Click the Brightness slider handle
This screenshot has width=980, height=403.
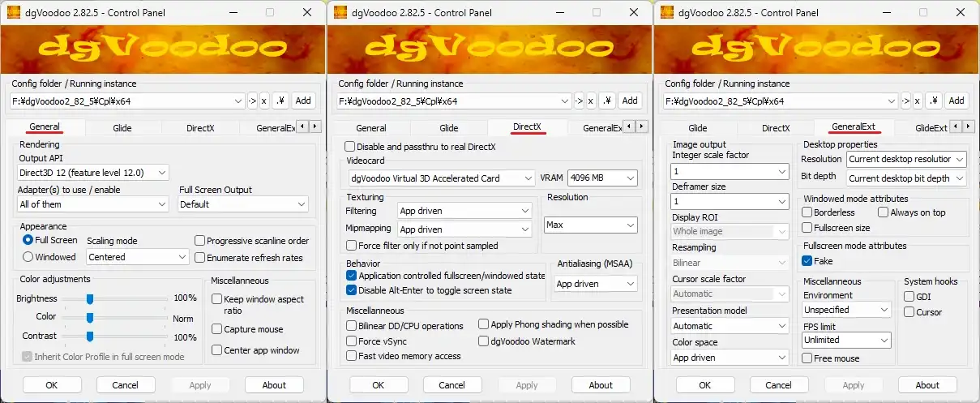tap(90, 298)
